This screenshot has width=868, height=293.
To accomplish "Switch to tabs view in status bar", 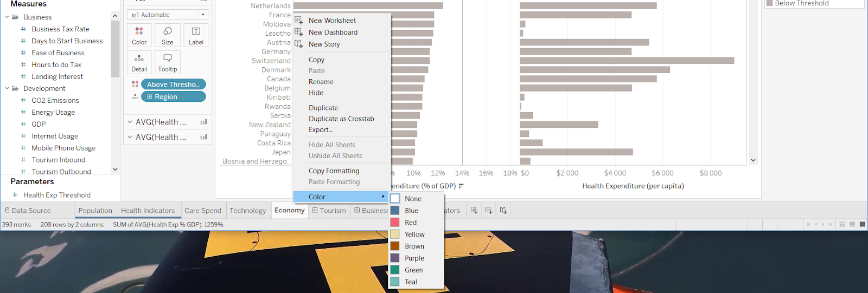I will point(862,224).
